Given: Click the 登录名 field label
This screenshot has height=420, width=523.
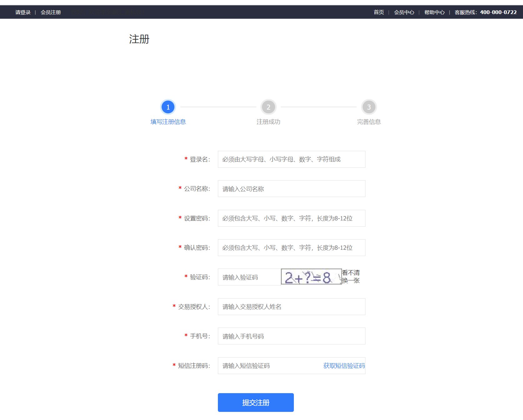Looking at the screenshot, I should point(200,159).
